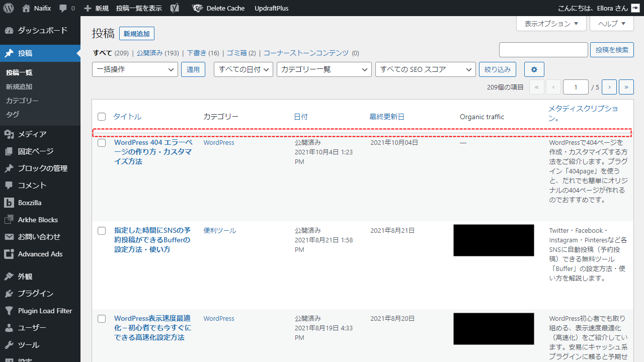This screenshot has height=362, width=644.
Task: Open カテゴリー in the sidebar submenu
Action: (22, 101)
